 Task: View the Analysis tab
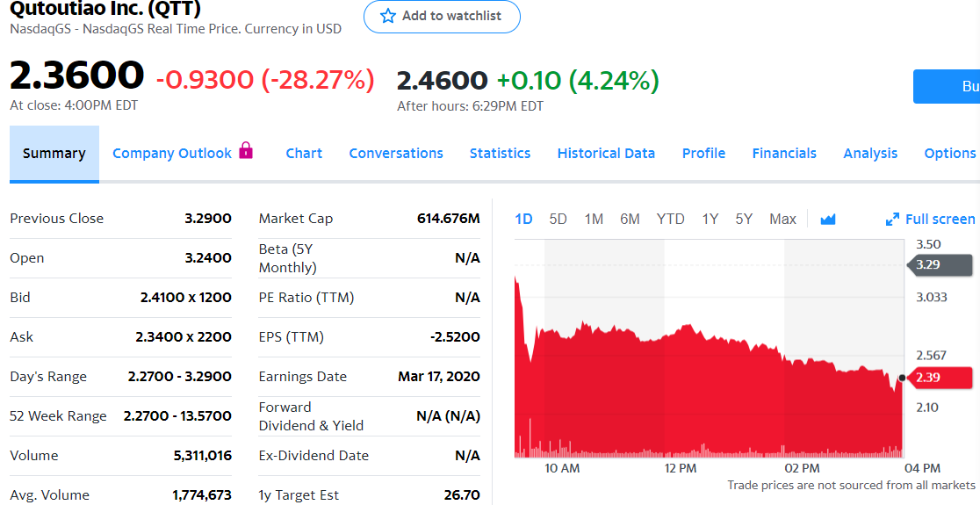coord(870,153)
